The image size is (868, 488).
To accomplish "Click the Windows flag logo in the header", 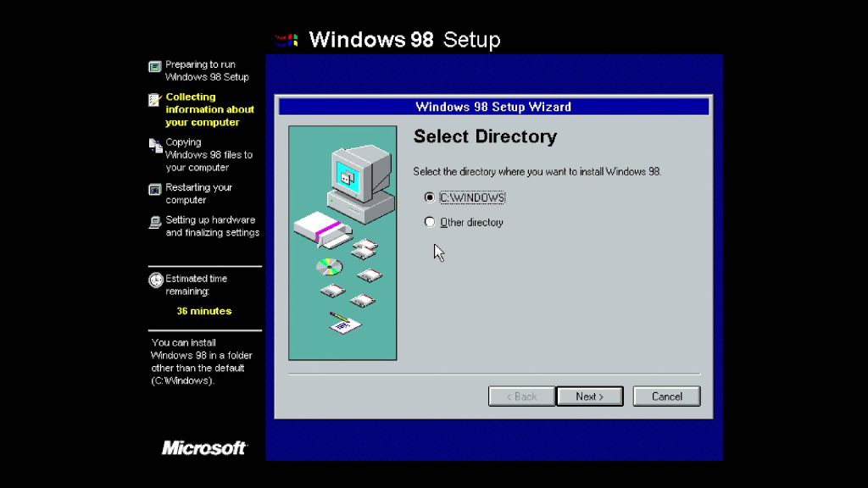I will (x=287, y=40).
